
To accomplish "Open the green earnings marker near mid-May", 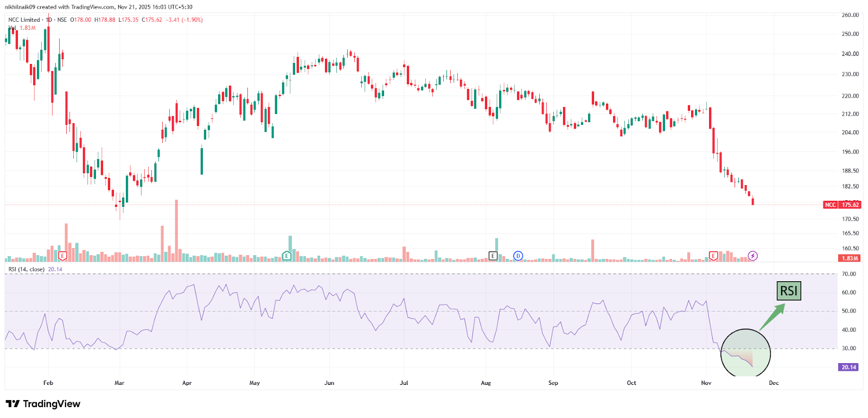I will pyautogui.click(x=287, y=256).
